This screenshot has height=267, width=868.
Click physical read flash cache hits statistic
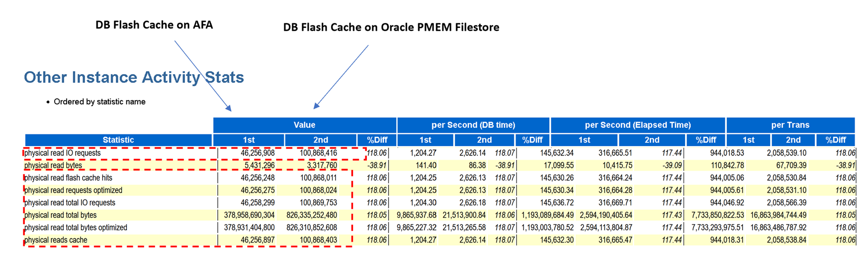tap(68, 178)
